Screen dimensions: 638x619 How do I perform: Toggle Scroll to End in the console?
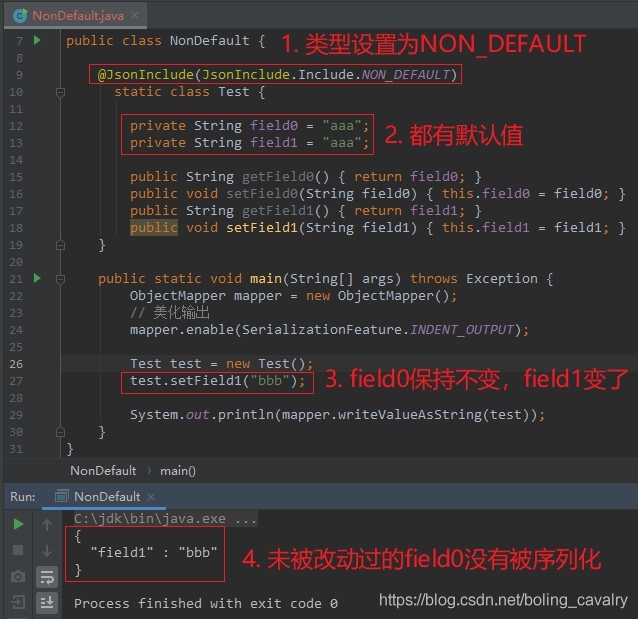[47, 603]
